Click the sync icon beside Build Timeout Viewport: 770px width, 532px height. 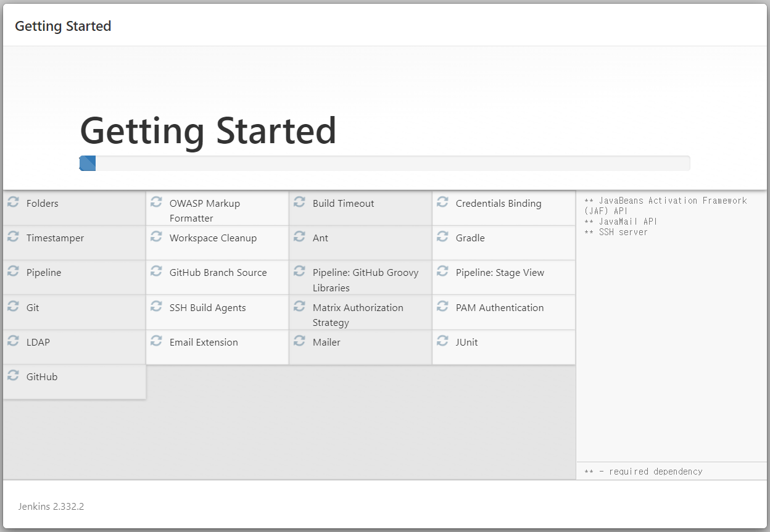pos(299,202)
